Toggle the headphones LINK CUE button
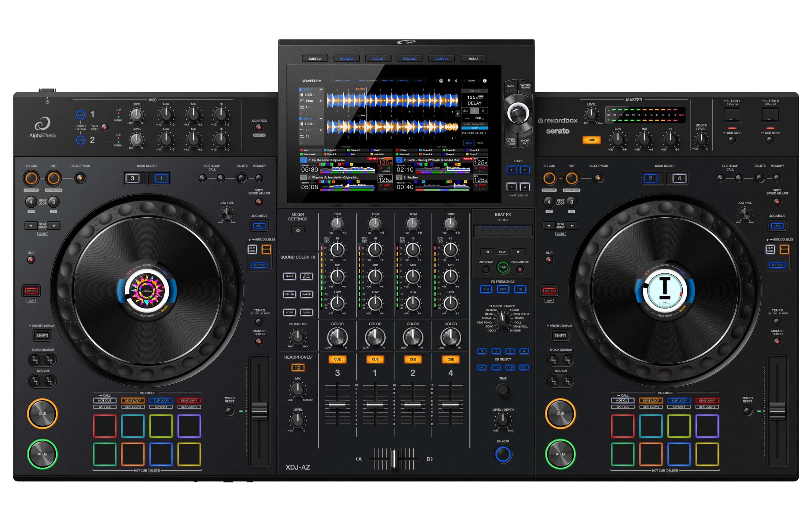Image resolution: width=812 pixels, height=522 pixels. coord(298,367)
